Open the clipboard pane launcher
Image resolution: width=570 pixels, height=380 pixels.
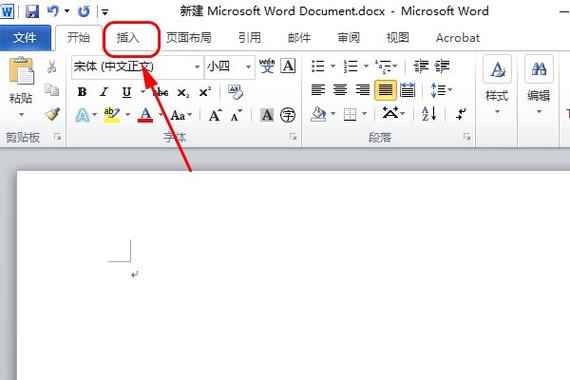tap(58, 137)
